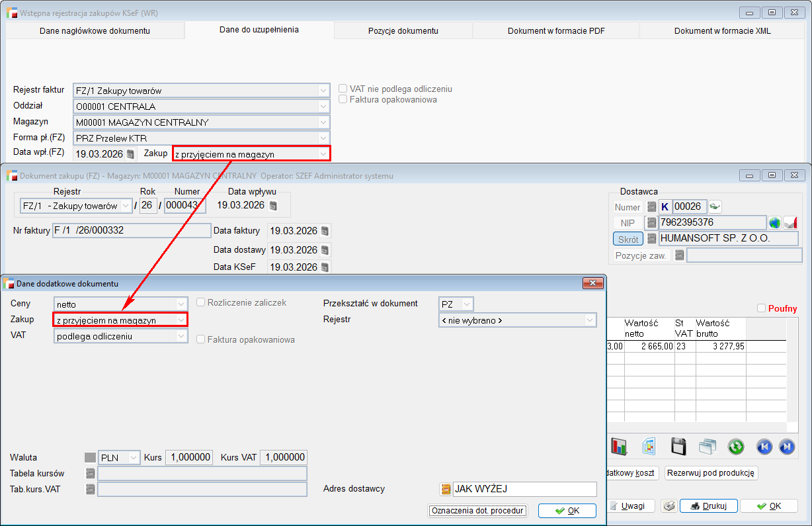
Task: Enable 'VAT nie podlega odliczeniu' checkbox
Action: click(x=343, y=89)
